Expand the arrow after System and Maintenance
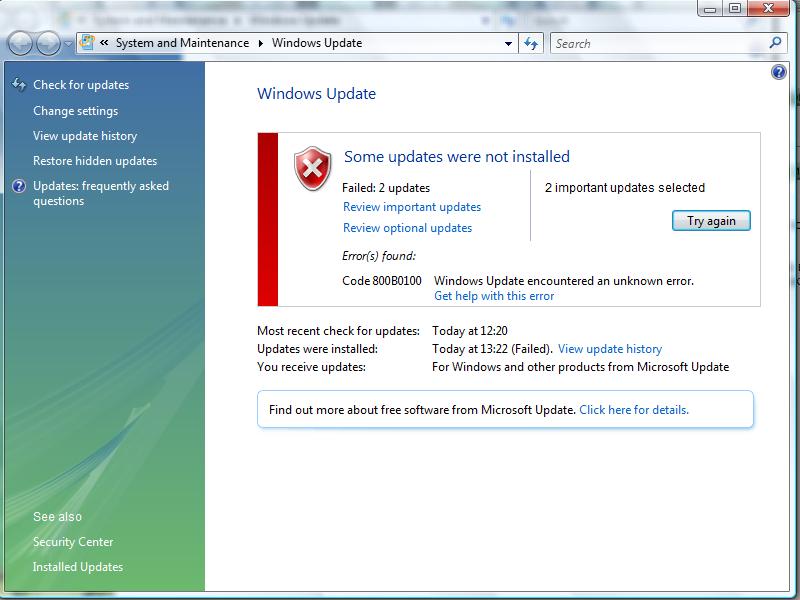This screenshot has height=600, width=800. [x=261, y=43]
